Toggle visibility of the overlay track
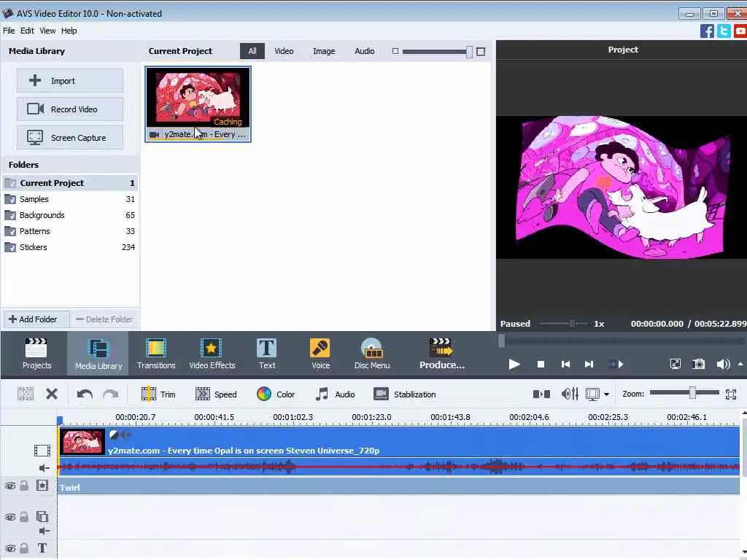The width and height of the screenshot is (747, 560). coord(10,517)
